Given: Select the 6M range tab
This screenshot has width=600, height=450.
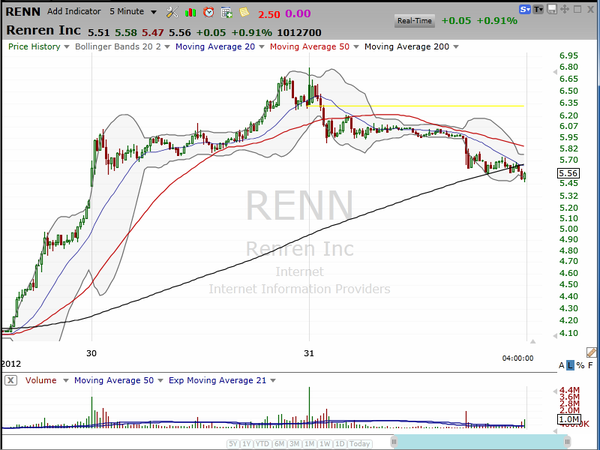Looking at the screenshot, I should click(x=279, y=444).
